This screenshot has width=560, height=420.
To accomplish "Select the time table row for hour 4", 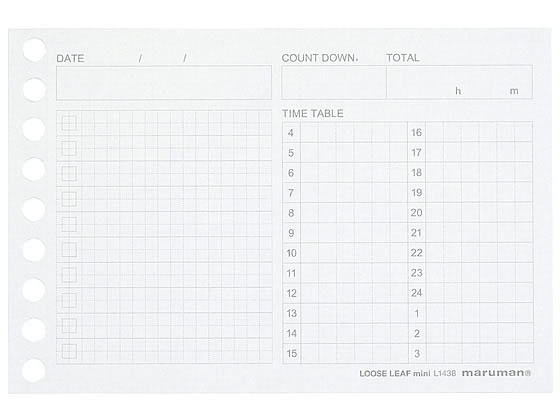I will [x=345, y=132].
